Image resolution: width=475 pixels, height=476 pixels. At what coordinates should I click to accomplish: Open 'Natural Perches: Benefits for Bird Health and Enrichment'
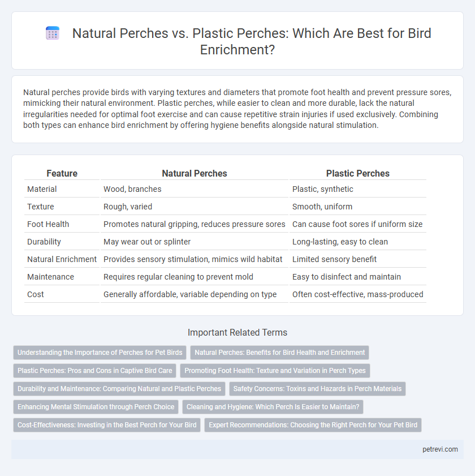point(280,353)
